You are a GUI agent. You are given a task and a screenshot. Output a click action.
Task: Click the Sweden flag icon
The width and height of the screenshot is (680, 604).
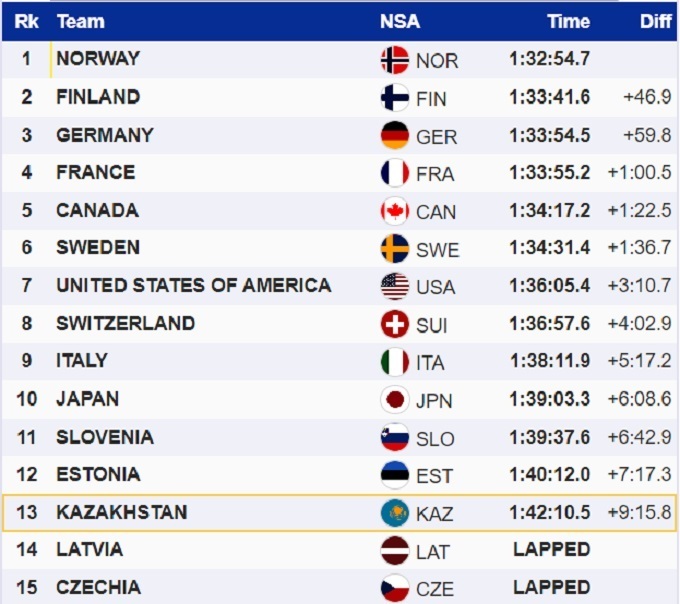click(x=395, y=249)
